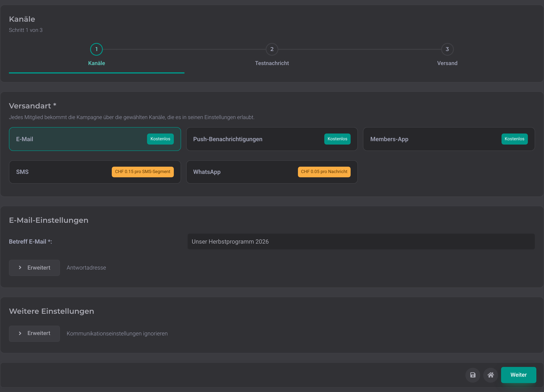Toggle the Members-App channel
Screen dimensions: 544x392
[449, 139]
